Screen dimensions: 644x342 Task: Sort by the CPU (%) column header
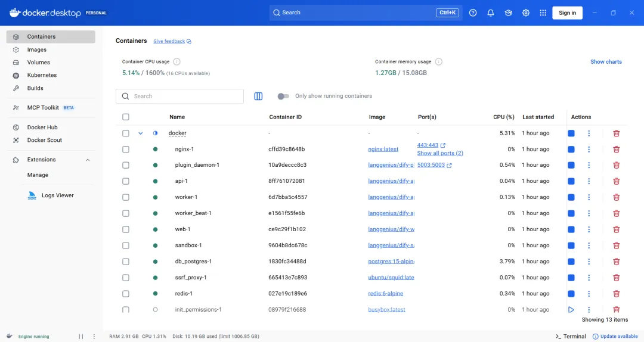click(503, 117)
